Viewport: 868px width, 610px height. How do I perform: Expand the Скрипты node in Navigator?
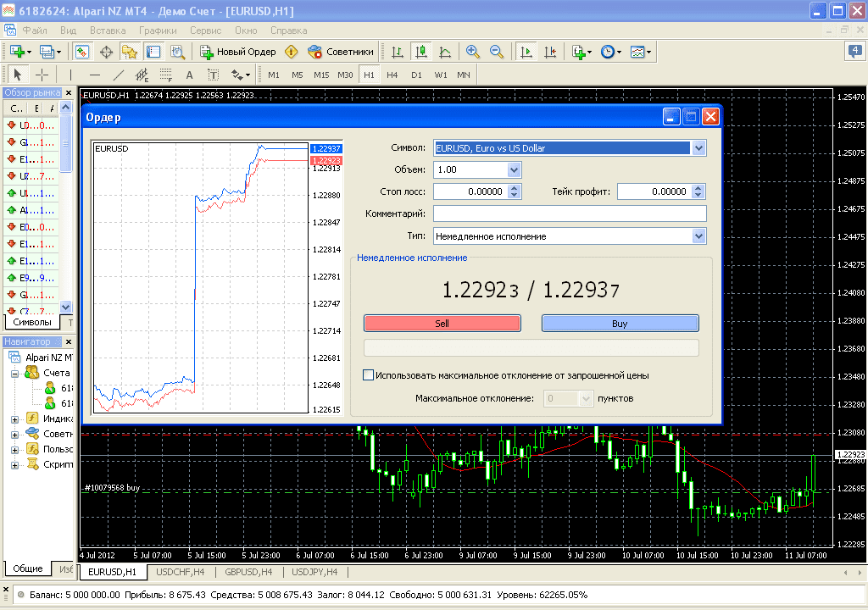(x=15, y=465)
